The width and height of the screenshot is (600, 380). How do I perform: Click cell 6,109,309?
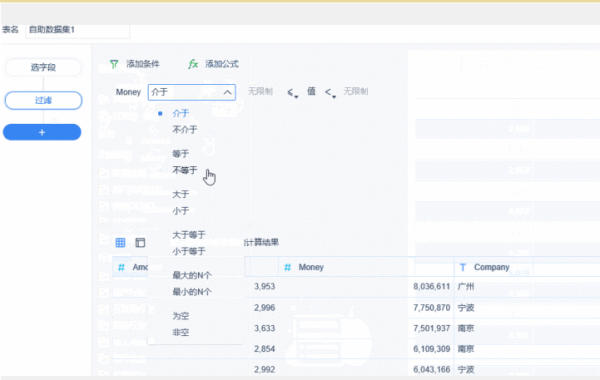click(431, 349)
